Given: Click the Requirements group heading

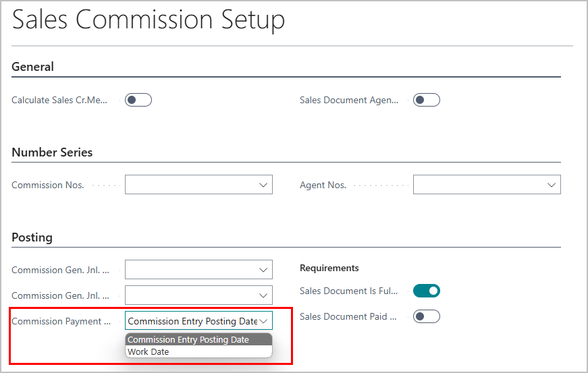Looking at the screenshot, I should click(329, 268).
